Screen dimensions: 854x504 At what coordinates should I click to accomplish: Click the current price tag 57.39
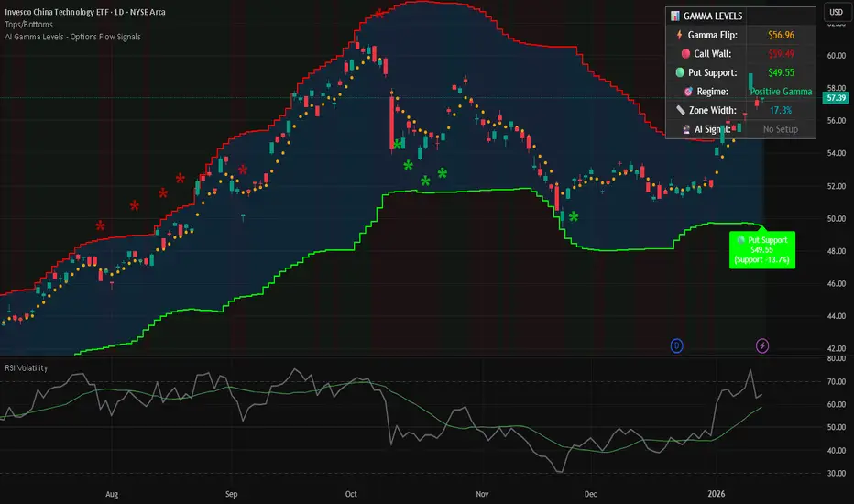[836, 98]
